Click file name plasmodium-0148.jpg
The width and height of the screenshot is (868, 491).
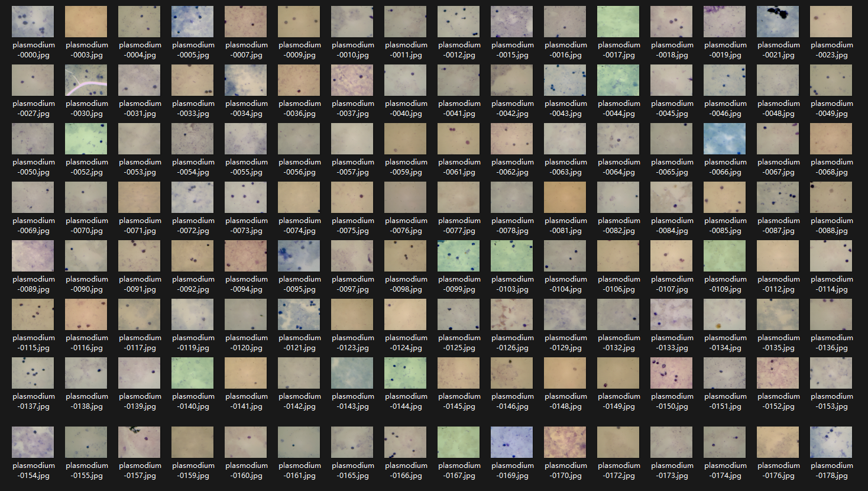coord(566,401)
